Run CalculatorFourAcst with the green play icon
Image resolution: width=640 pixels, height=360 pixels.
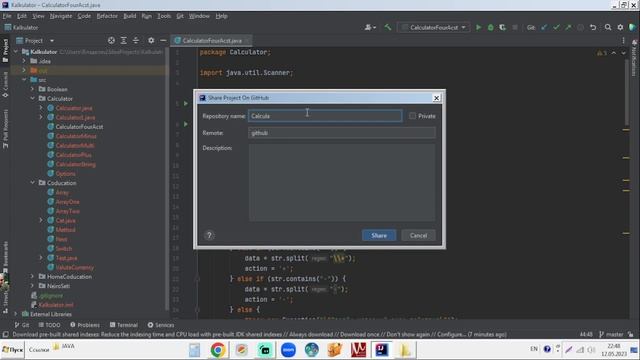(x=478, y=27)
